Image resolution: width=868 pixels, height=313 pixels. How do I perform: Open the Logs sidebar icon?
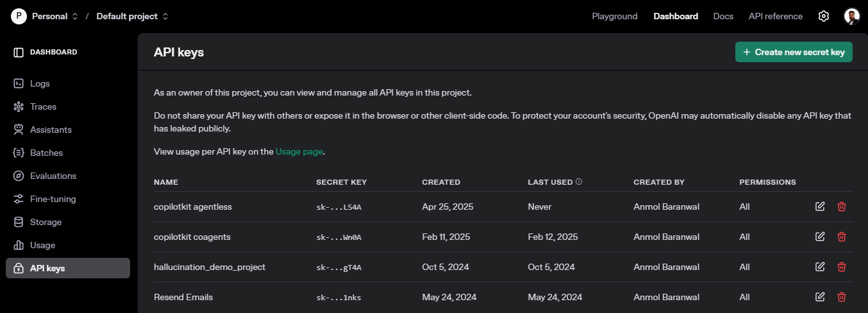click(x=19, y=83)
